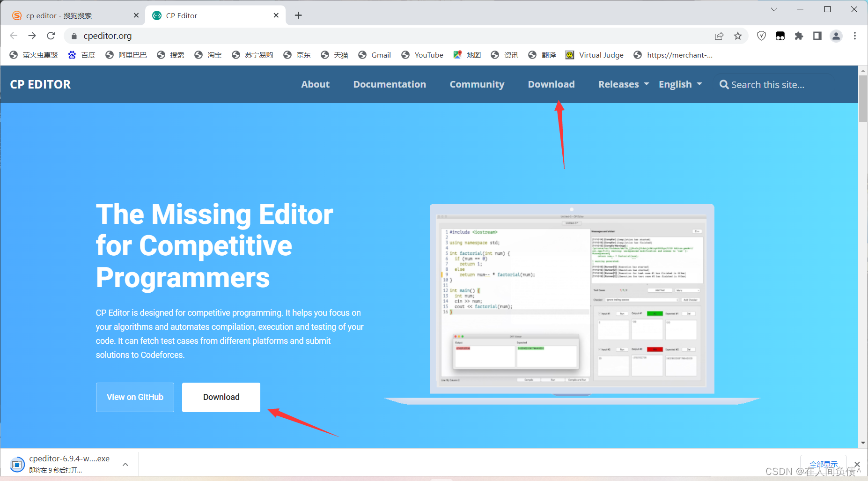Open the 资讯 bookmark
Screen dimensions: 868x481
coord(505,55)
